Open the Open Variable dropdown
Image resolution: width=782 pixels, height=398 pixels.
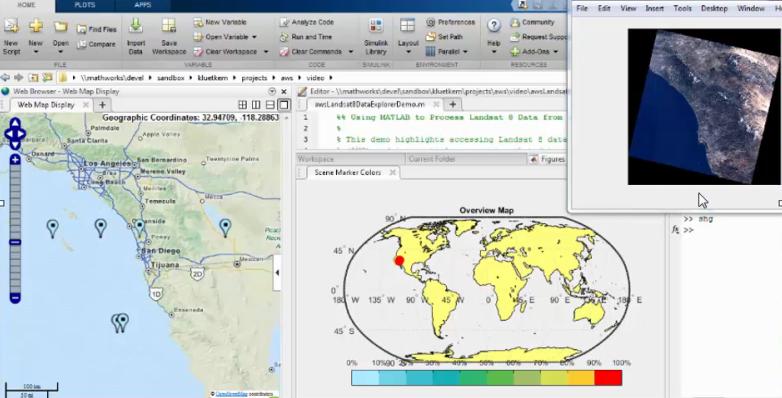click(x=254, y=37)
